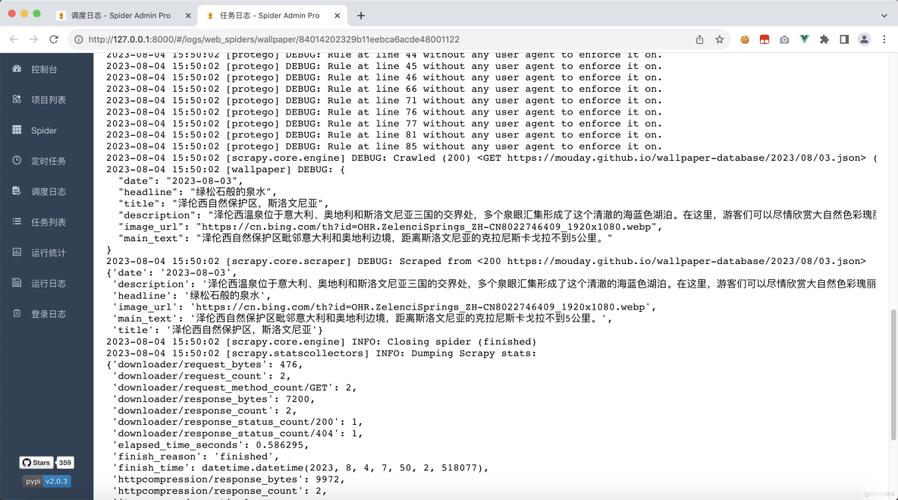Click the camera screenshot extension icon

(784, 39)
